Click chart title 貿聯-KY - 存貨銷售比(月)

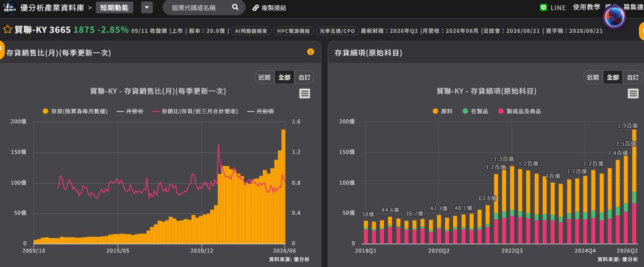158,91
